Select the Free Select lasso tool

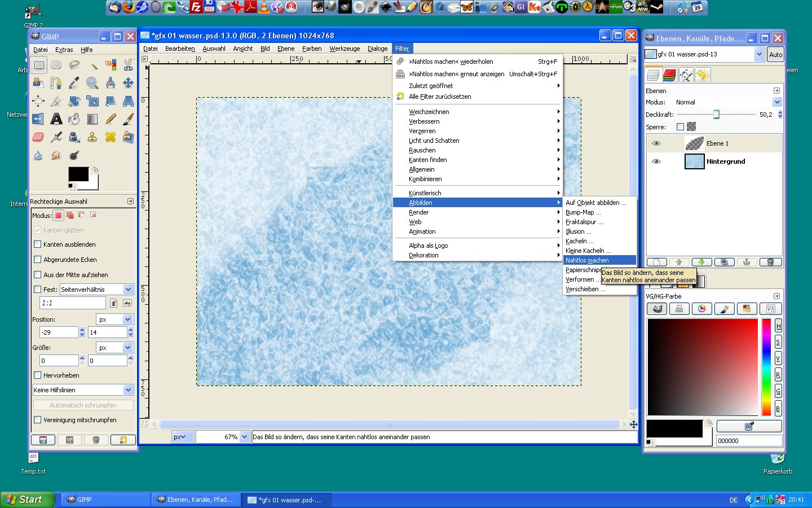[74, 65]
